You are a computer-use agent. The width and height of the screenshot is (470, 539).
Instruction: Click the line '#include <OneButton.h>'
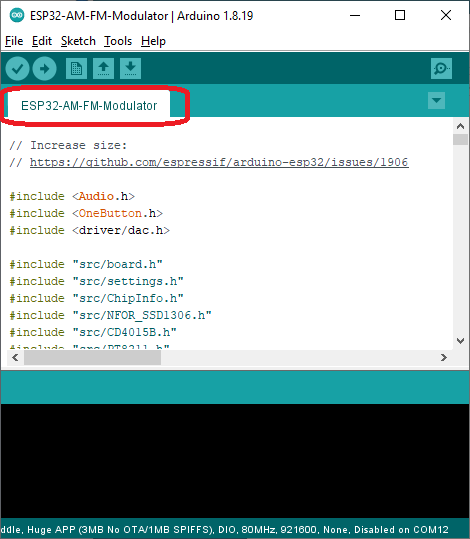pos(86,213)
